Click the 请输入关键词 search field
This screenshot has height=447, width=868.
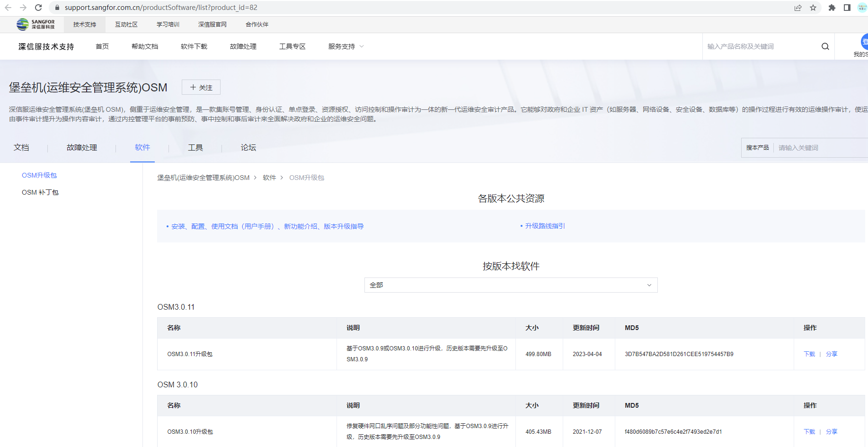[821, 148]
